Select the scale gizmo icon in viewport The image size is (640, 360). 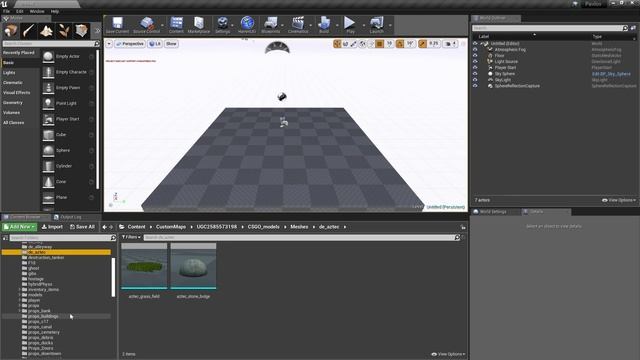pyautogui.click(x=354, y=44)
